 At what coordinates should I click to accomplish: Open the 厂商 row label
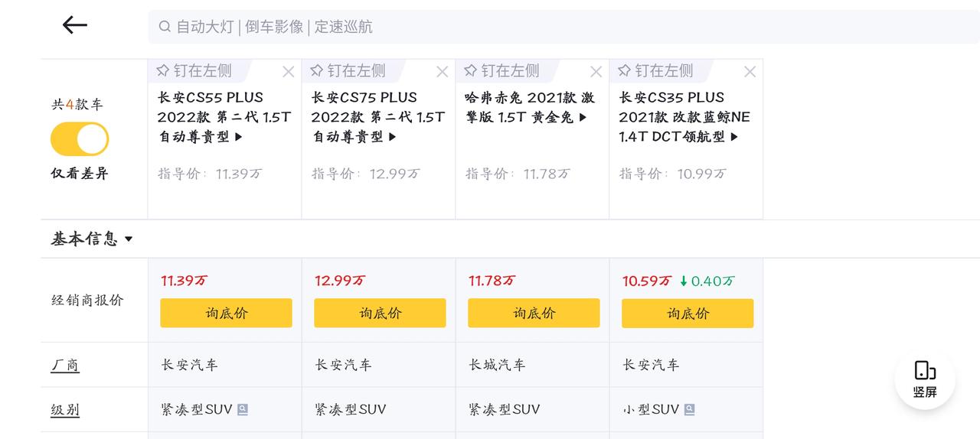point(65,365)
